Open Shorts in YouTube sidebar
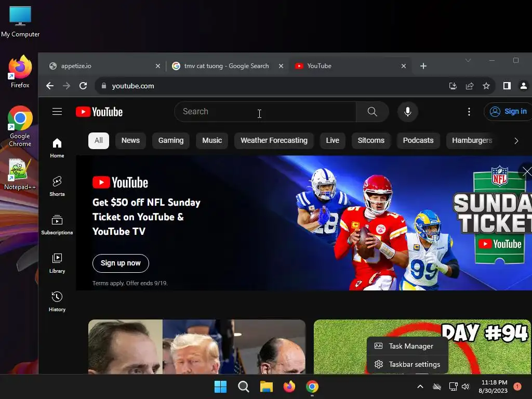Viewport: 532px width, 399px height. click(57, 187)
